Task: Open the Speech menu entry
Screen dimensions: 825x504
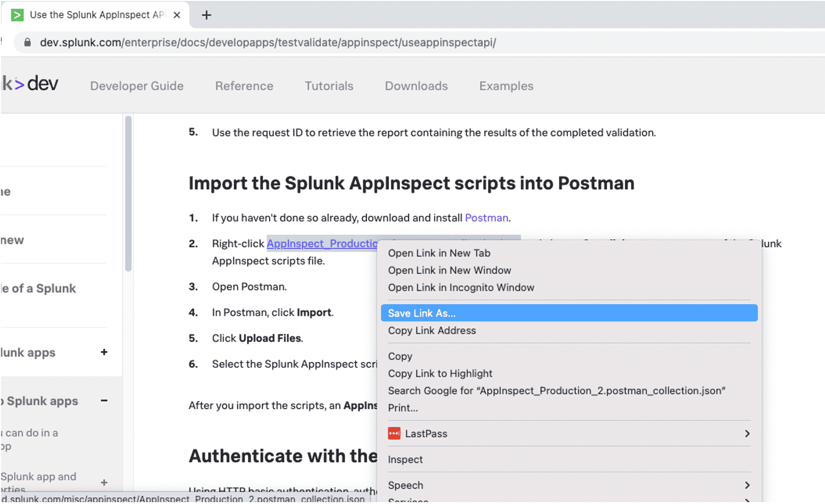Action: coord(569,485)
